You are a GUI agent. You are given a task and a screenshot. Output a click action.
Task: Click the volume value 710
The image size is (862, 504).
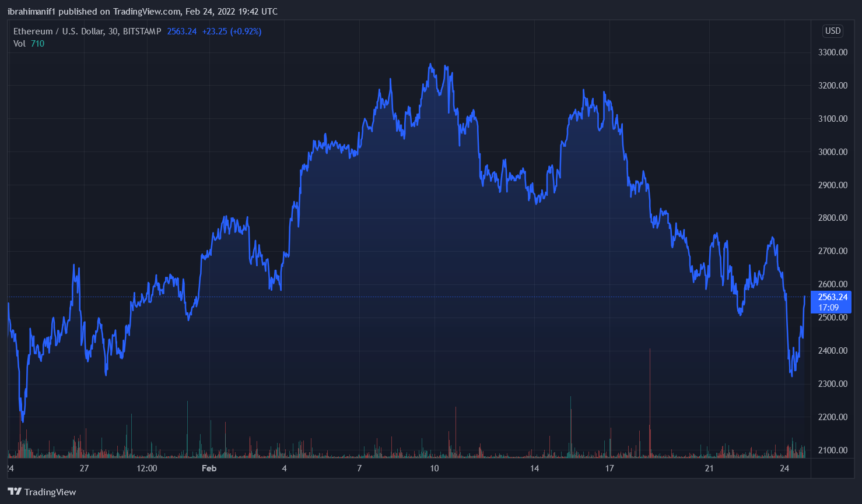pos(37,44)
